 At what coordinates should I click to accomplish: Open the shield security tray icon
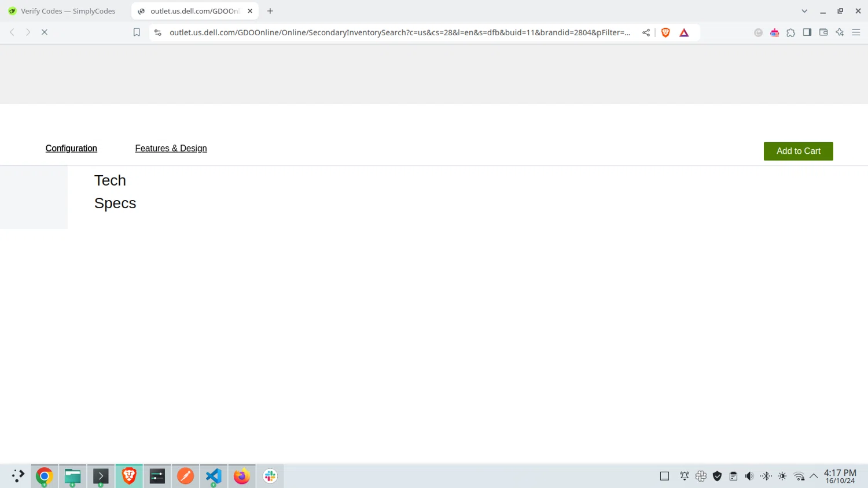pyautogui.click(x=717, y=476)
